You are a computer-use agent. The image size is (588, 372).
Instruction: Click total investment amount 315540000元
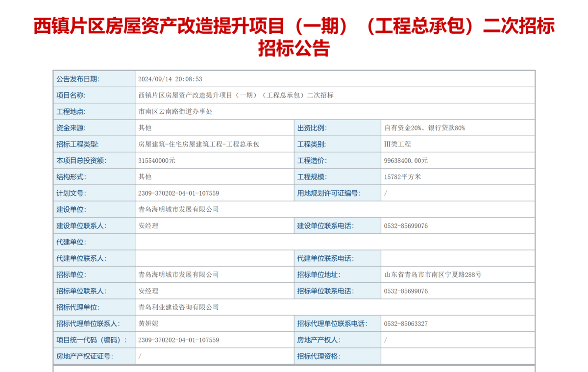click(x=157, y=160)
